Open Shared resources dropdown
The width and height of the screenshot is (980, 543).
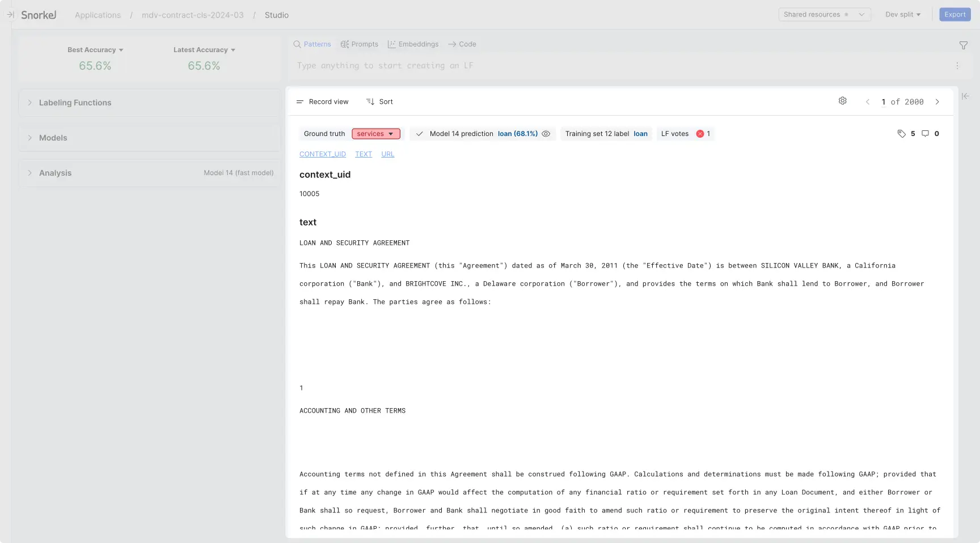[x=825, y=15]
